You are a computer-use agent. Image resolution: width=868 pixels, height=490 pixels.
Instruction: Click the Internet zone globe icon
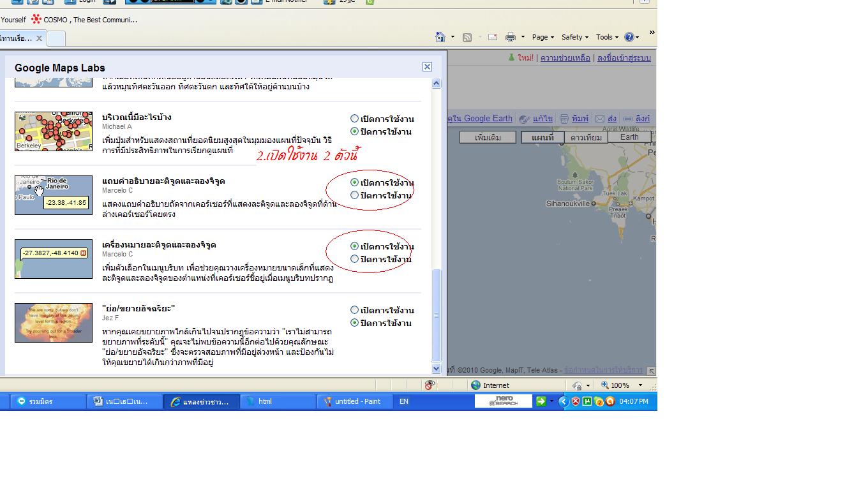tap(475, 385)
